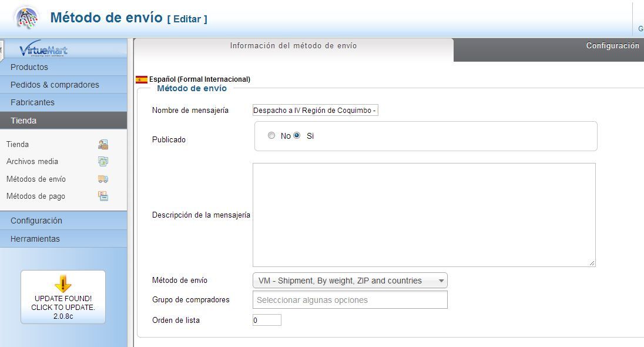
Task: Open Grupo de compradores selection box
Action: [x=350, y=300]
